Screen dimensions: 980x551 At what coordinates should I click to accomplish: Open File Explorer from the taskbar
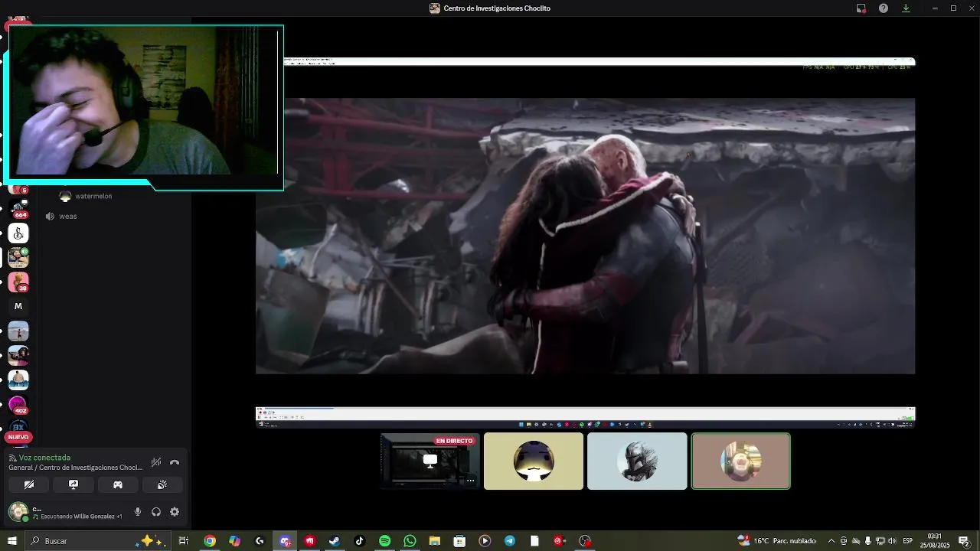pyautogui.click(x=435, y=541)
